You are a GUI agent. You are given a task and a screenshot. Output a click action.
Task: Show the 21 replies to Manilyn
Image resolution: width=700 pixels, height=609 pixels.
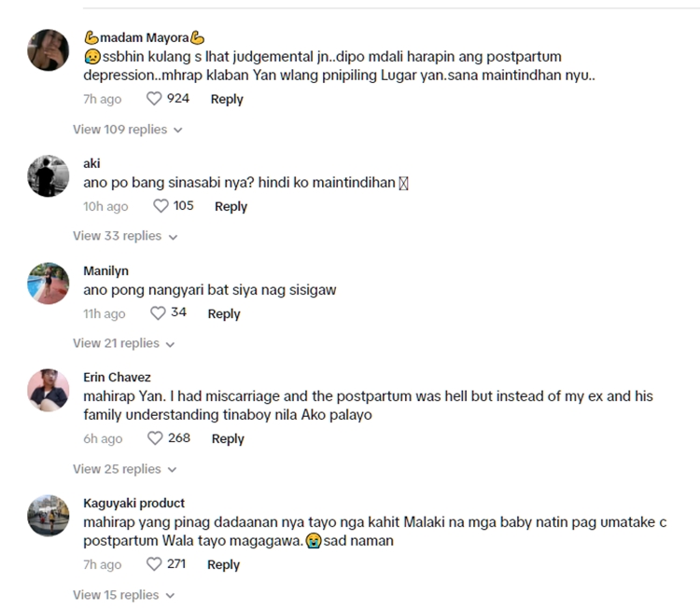[124, 343]
